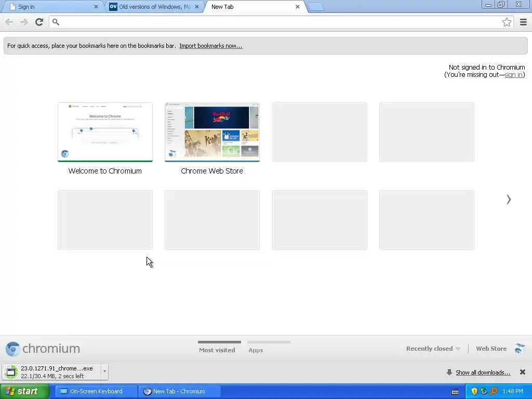Click the back navigation arrow
The height and width of the screenshot is (399, 532).
click(9, 22)
